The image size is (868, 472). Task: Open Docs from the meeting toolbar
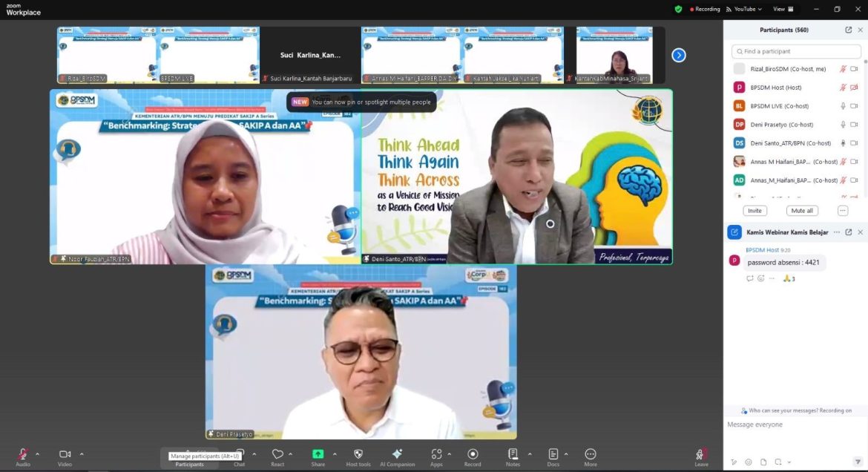[x=553, y=457]
